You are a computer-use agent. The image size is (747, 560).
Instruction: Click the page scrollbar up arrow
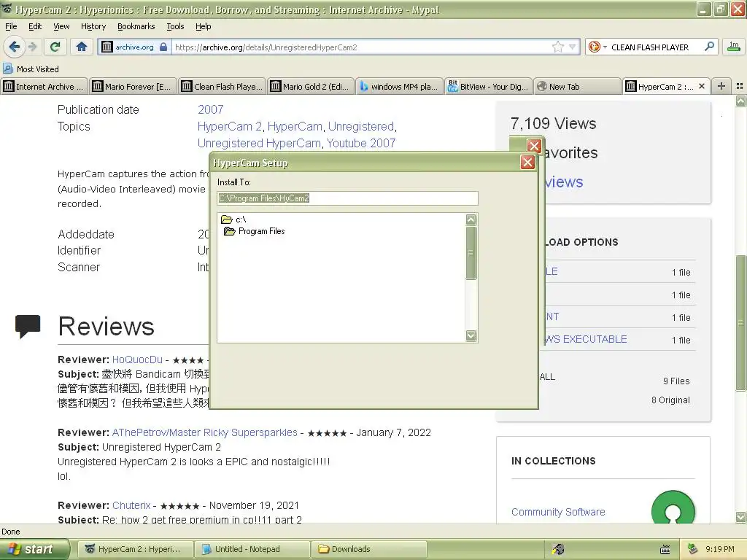(x=740, y=101)
